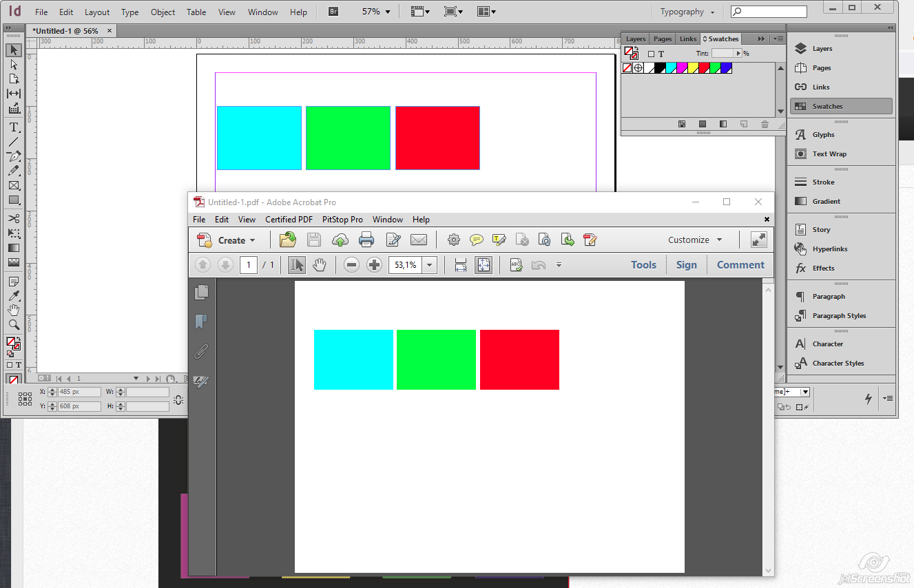Open the Bookmarks pane in Acrobat
Screen dimensions: 914x588
click(201, 322)
